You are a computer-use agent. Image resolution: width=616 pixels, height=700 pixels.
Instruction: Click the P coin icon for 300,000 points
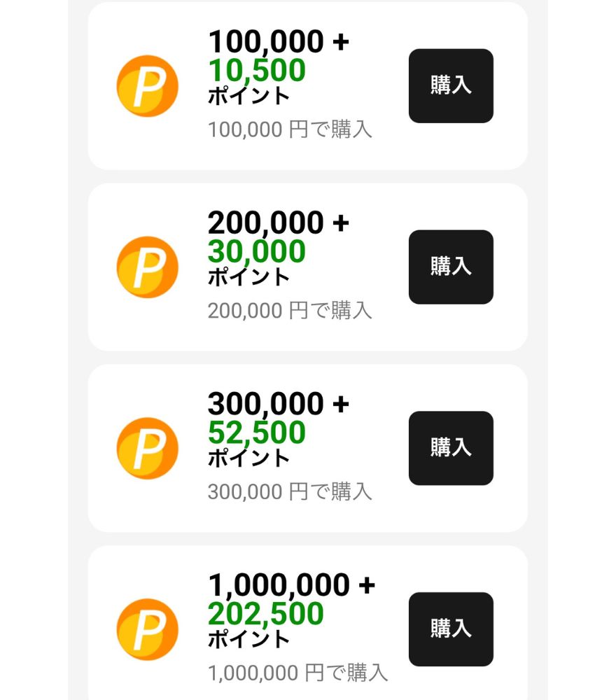point(147,449)
